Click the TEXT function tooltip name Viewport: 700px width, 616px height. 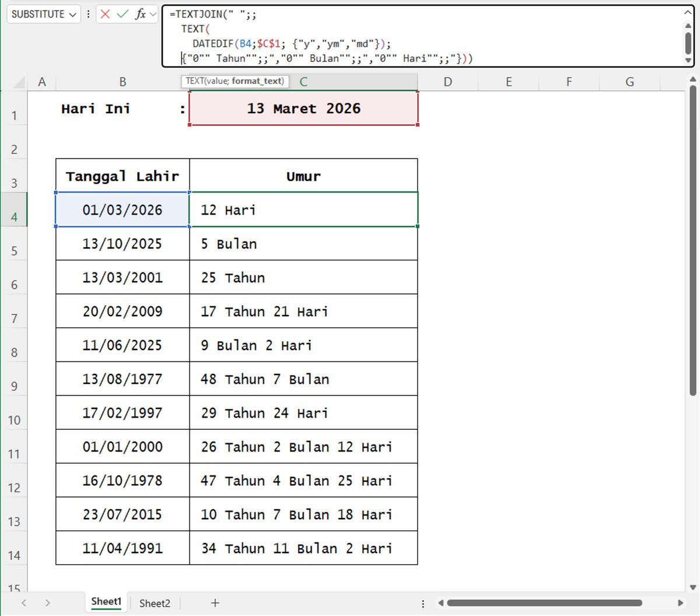195,81
